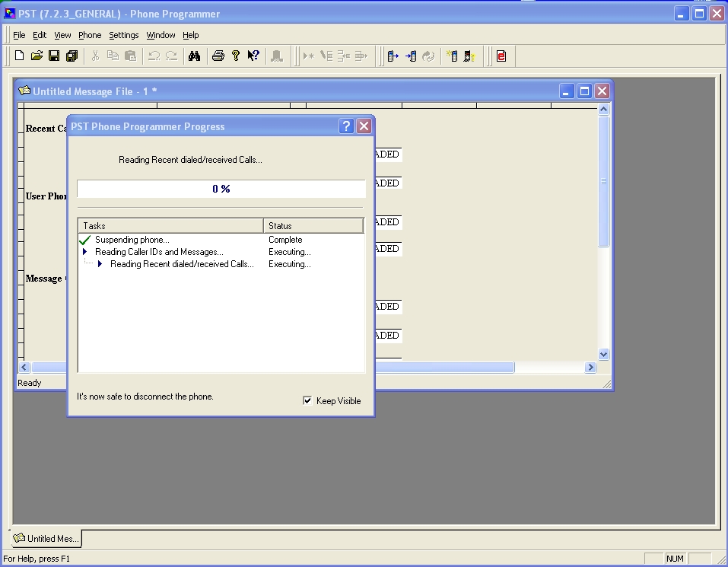The height and width of the screenshot is (567, 728).
Task: Click the Tasks column header
Action: pos(171,226)
